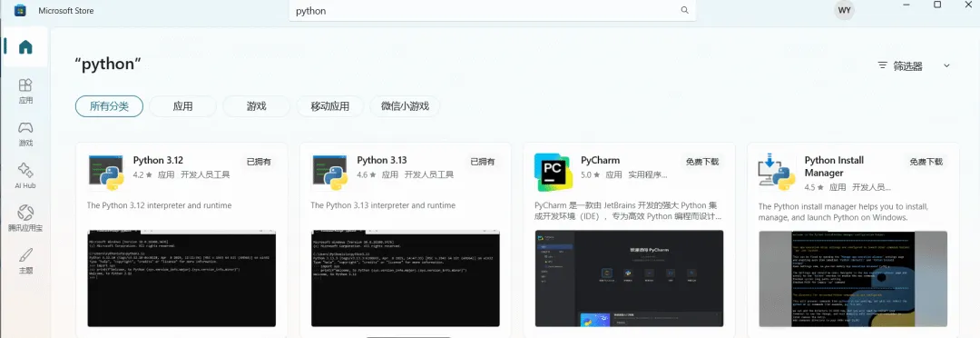Open the WY user profile avatar

coord(844,11)
